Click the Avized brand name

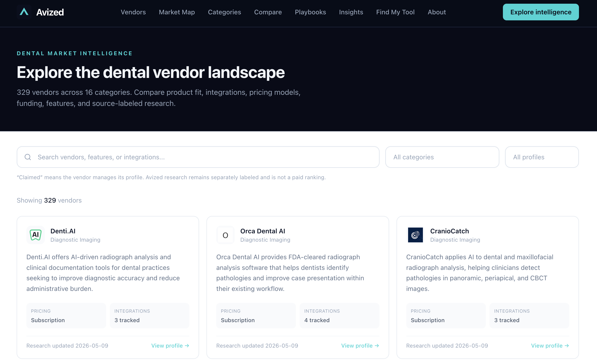point(50,12)
